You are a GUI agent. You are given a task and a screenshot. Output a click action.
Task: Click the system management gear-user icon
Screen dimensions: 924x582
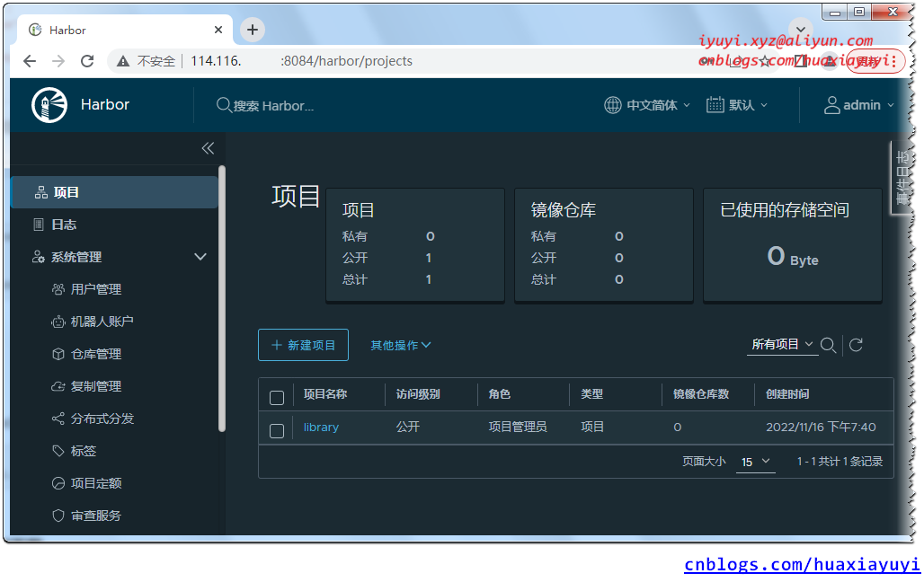[x=39, y=257]
